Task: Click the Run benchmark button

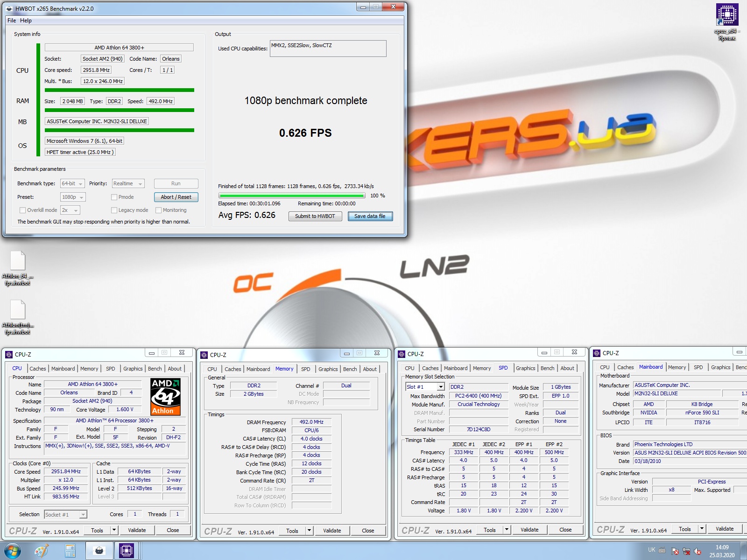Action: pos(176,183)
